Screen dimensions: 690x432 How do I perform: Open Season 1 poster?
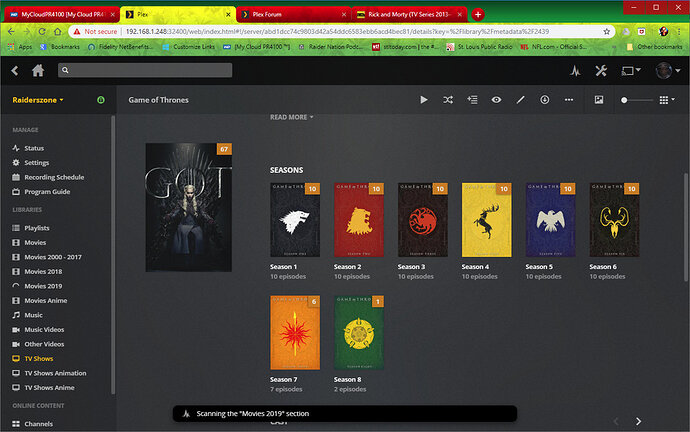tap(295, 220)
